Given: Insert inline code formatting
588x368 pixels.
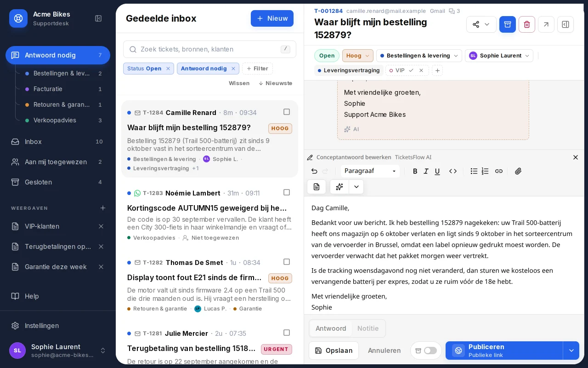Looking at the screenshot, I should [453, 171].
